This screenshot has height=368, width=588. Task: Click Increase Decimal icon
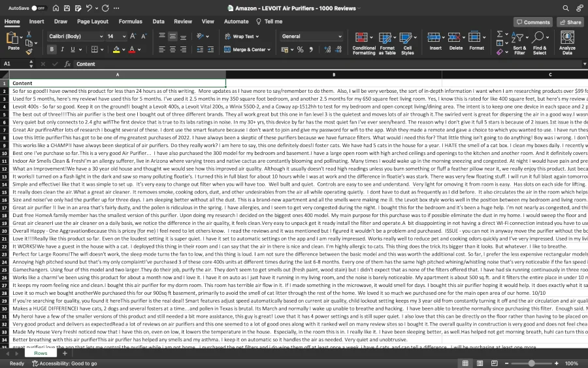[x=327, y=50]
